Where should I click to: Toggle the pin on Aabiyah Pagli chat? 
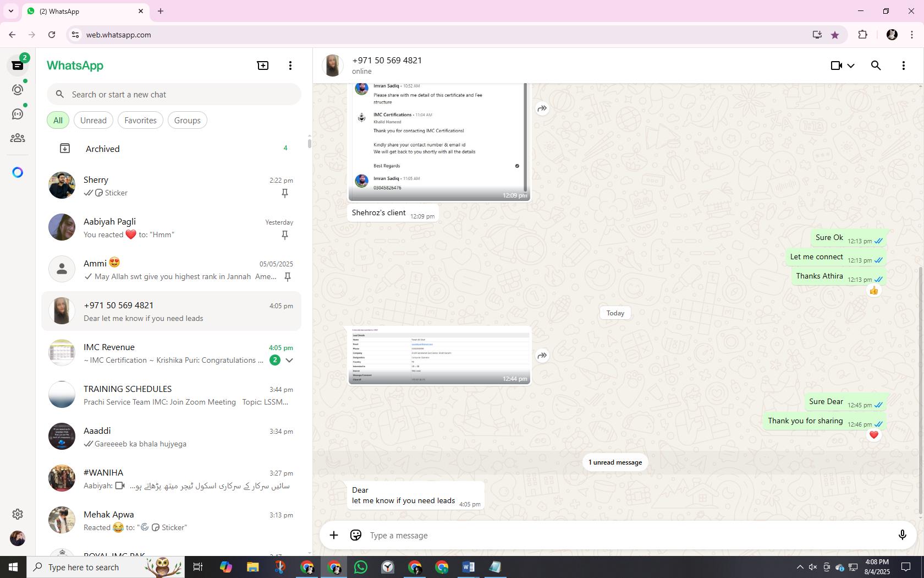click(285, 235)
